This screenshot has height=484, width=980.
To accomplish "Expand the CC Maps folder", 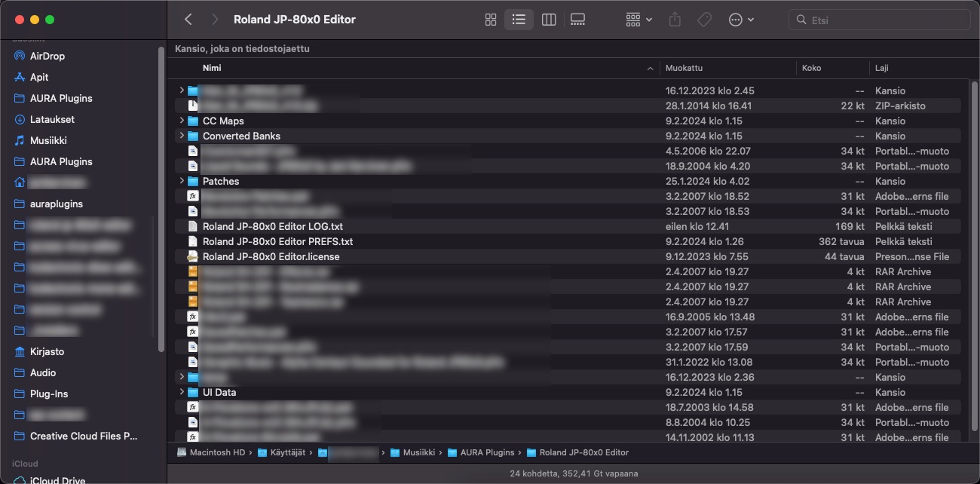I will tap(182, 121).
